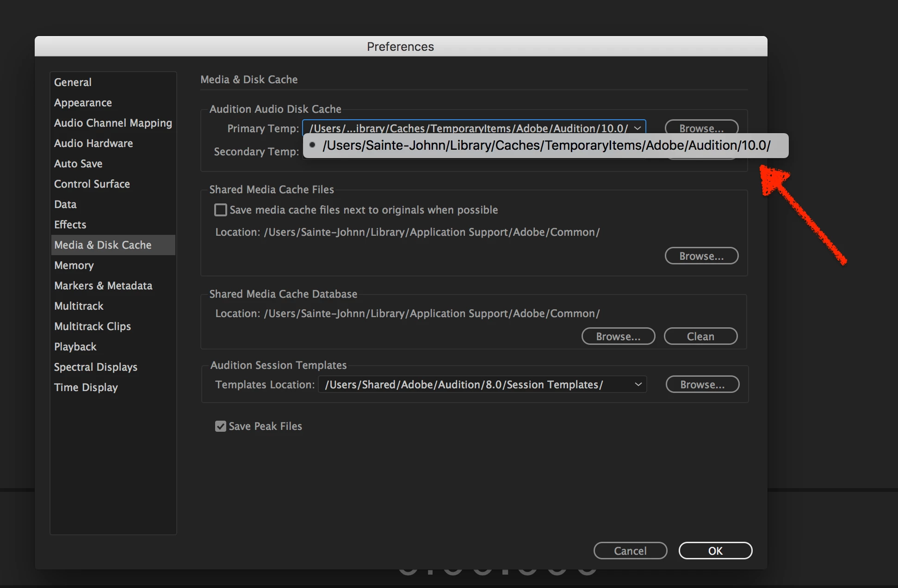Select the Users/Sainte-Johnn Caches popup entry
This screenshot has width=898, height=588.
546,146
